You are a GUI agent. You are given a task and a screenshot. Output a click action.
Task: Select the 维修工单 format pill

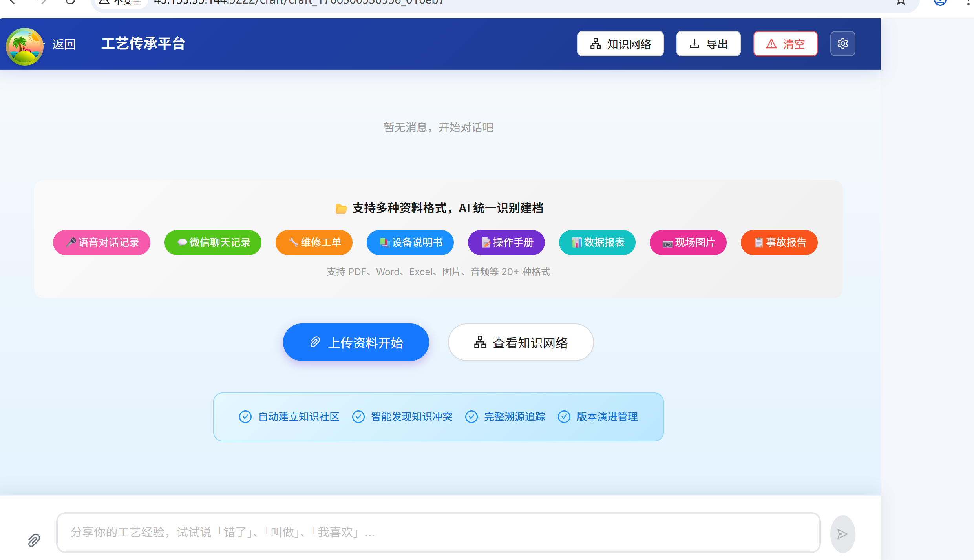(x=314, y=242)
